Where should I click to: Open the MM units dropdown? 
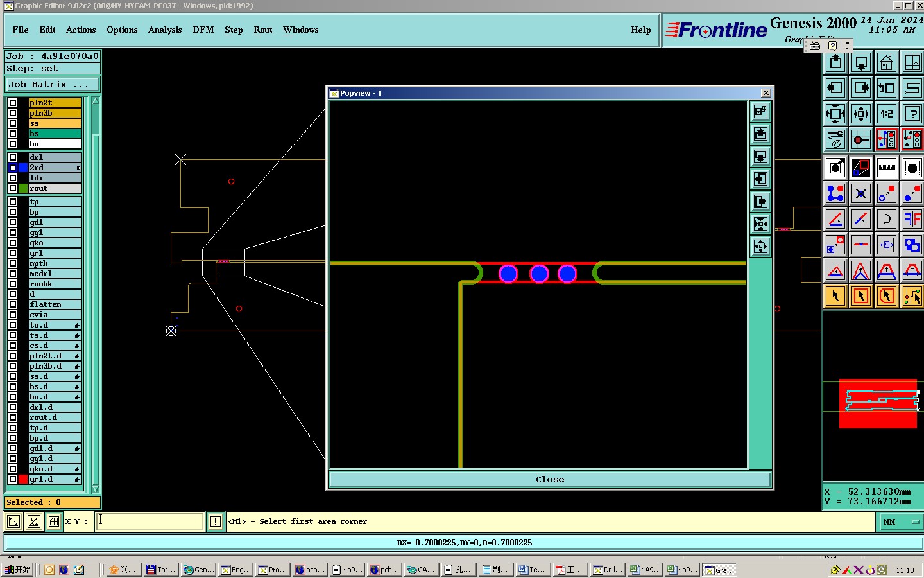tap(900, 521)
